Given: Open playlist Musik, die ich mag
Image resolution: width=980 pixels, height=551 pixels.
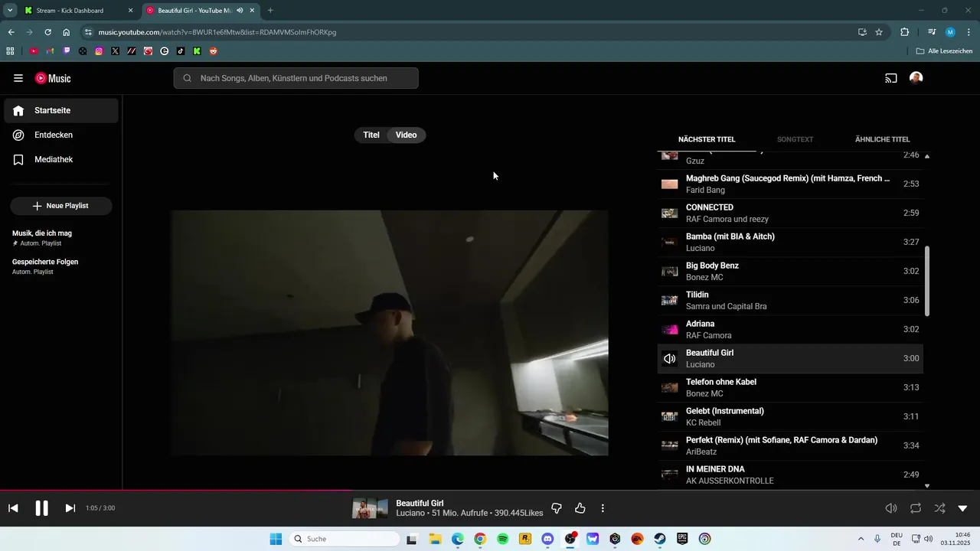Looking at the screenshot, I should coord(61,237).
